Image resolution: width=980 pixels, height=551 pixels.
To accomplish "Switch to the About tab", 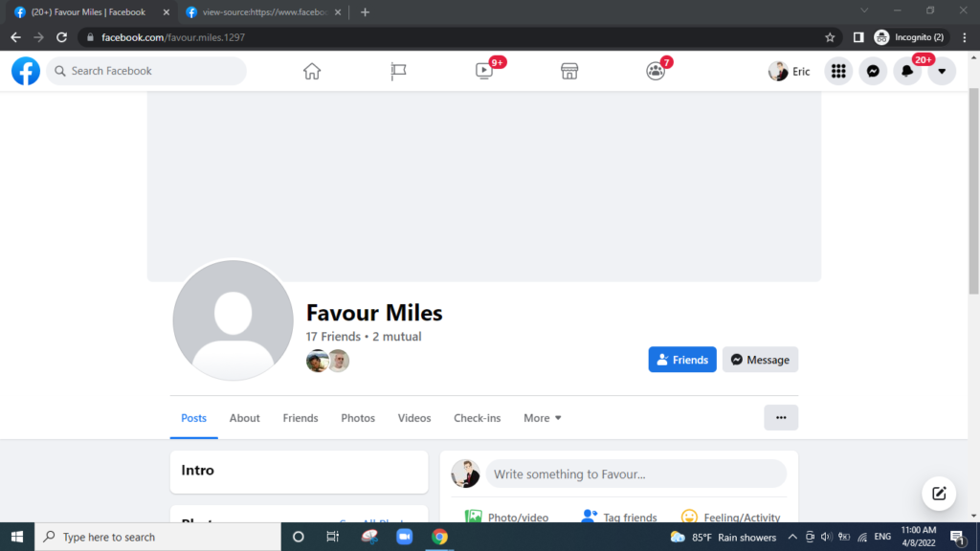I will click(244, 418).
